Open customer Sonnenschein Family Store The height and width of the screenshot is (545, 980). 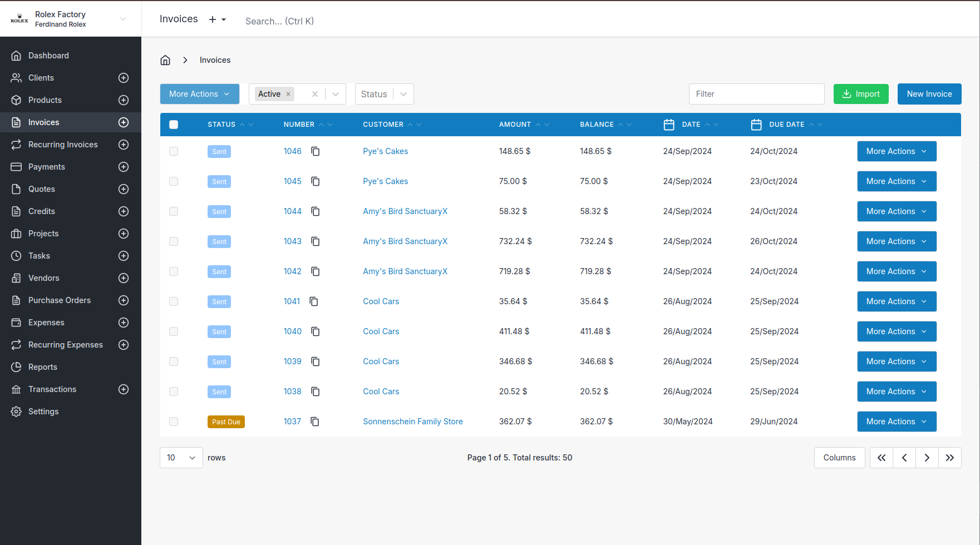[x=413, y=422]
